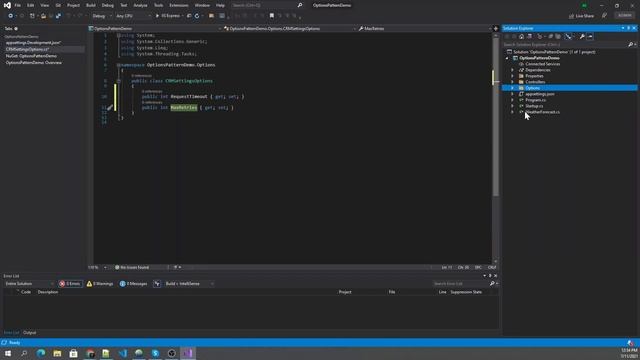Open the OptionsPatternDemo project navigation dropdown
Screen dimensions: 640x360
coord(155,29)
